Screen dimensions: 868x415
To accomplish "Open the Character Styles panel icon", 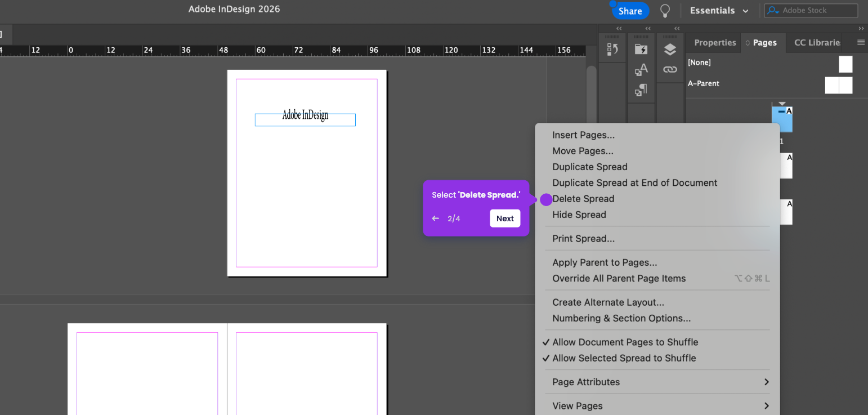I will click(641, 69).
